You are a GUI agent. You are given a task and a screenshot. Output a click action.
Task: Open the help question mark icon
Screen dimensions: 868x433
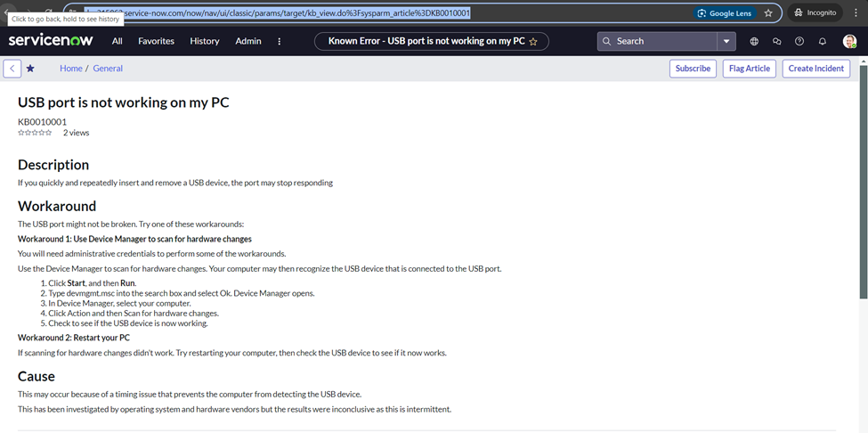pos(799,41)
